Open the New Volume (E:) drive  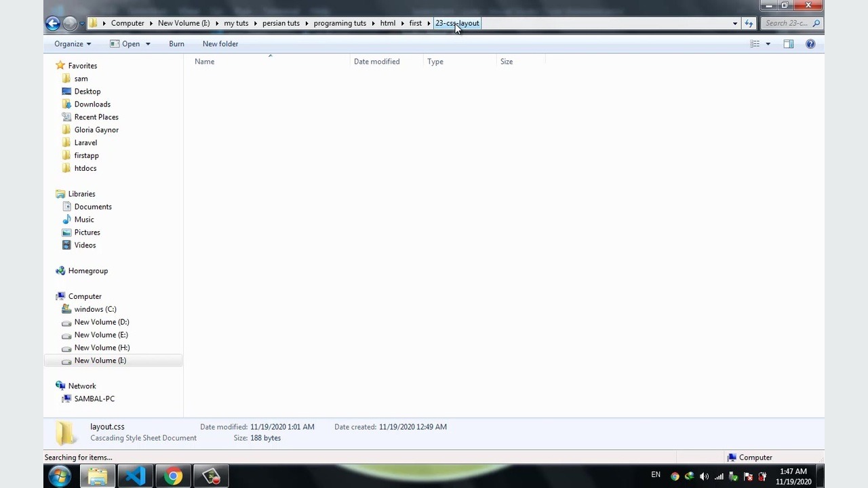click(101, 335)
